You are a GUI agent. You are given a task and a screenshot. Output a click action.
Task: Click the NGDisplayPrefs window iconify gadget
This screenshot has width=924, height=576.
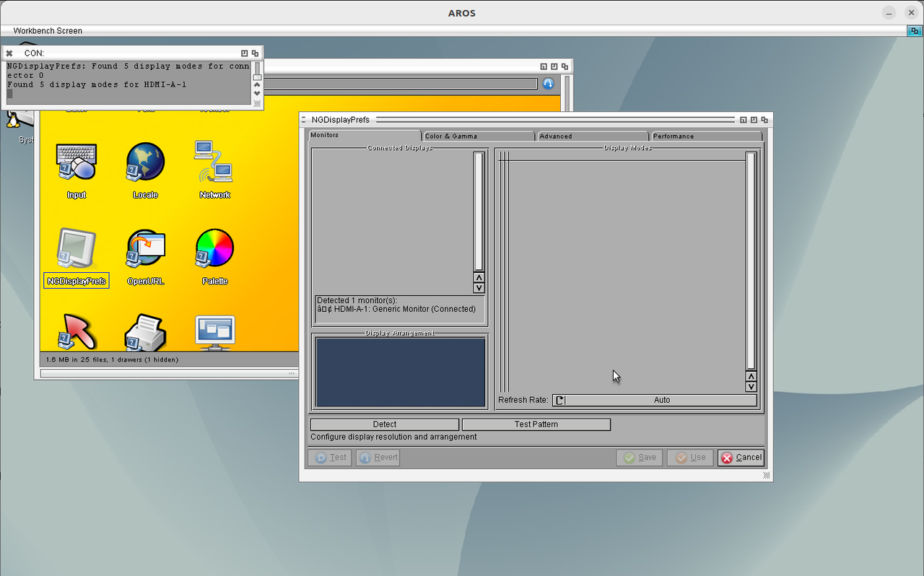pyautogui.click(x=743, y=120)
